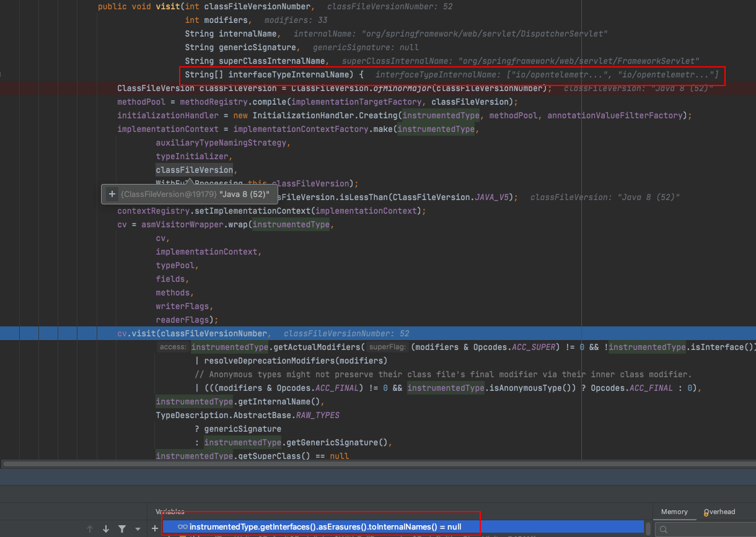Click the upward navigation arrow in the debug toolbar
Viewport: 756px width, 537px height.
[x=89, y=528]
